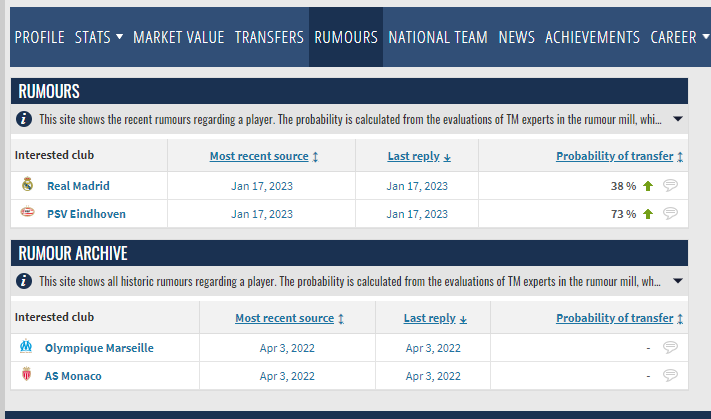The height and width of the screenshot is (419, 711).
Task: Open the Stats dropdown menu
Action: (99, 37)
